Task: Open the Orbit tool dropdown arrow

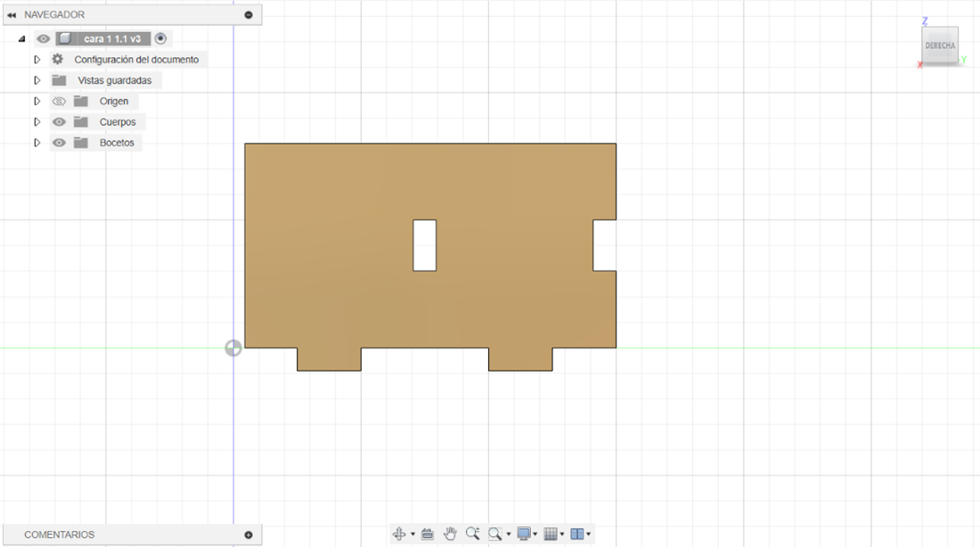Action: click(x=412, y=535)
